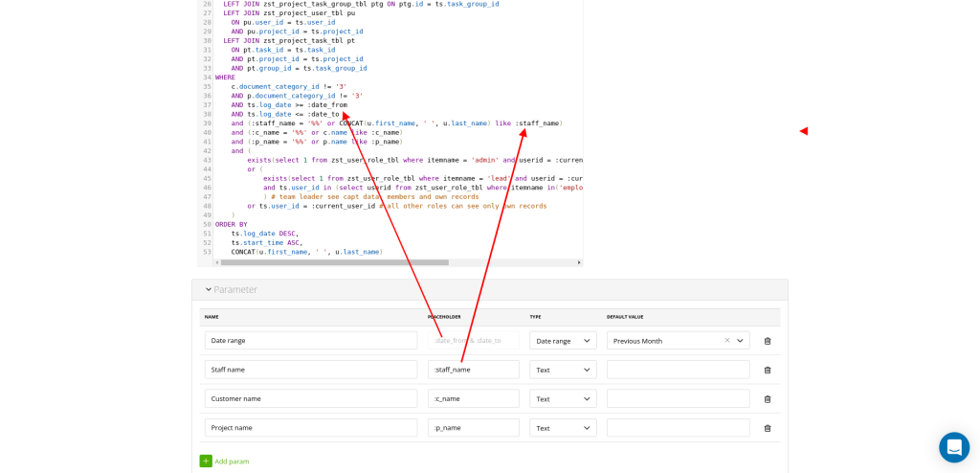Delete the Date range parameter row
980x473 pixels.
click(x=768, y=341)
